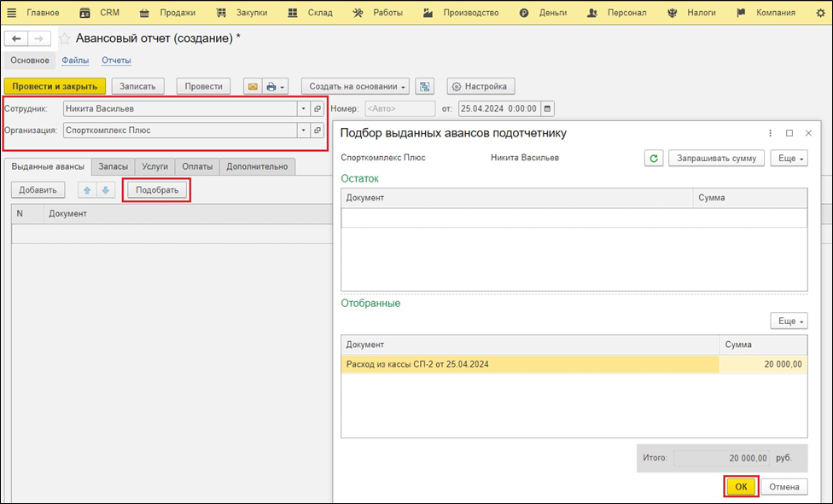The image size is (833, 504).
Task: Move row up with blue arrow
Action: pyautogui.click(x=85, y=190)
